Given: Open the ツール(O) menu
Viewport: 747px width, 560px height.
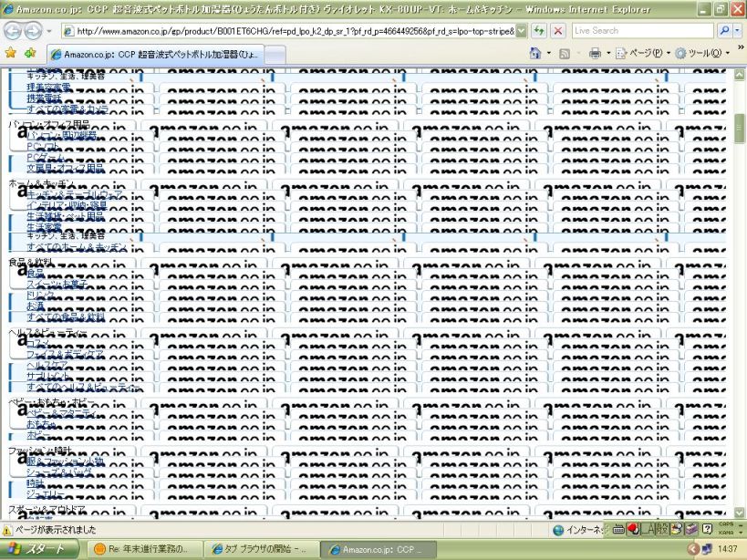Looking at the screenshot, I should click(x=702, y=53).
